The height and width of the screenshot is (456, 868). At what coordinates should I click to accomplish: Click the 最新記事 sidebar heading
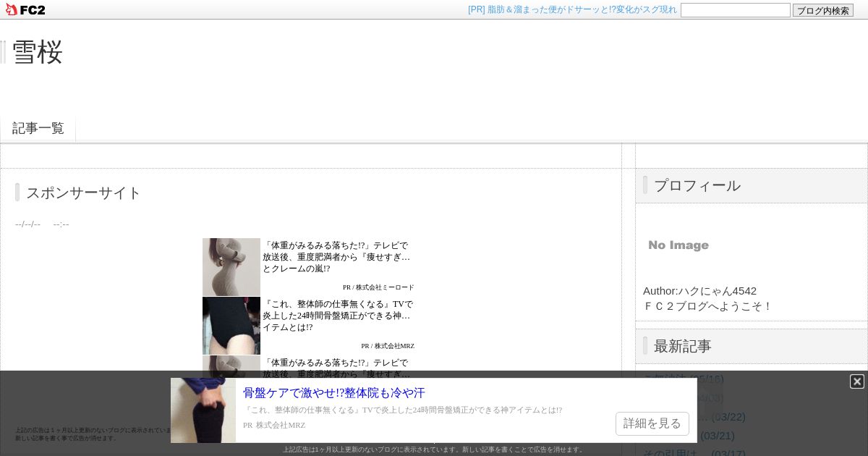pos(683,346)
